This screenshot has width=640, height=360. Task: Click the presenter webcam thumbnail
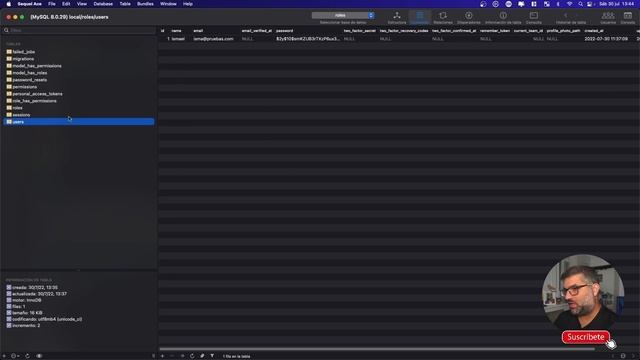[x=582, y=293]
